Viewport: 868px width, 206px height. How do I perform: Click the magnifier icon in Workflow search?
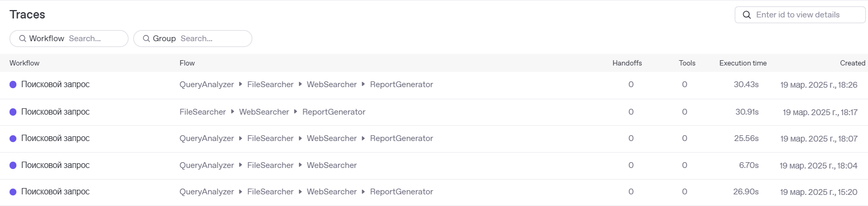click(23, 39)
